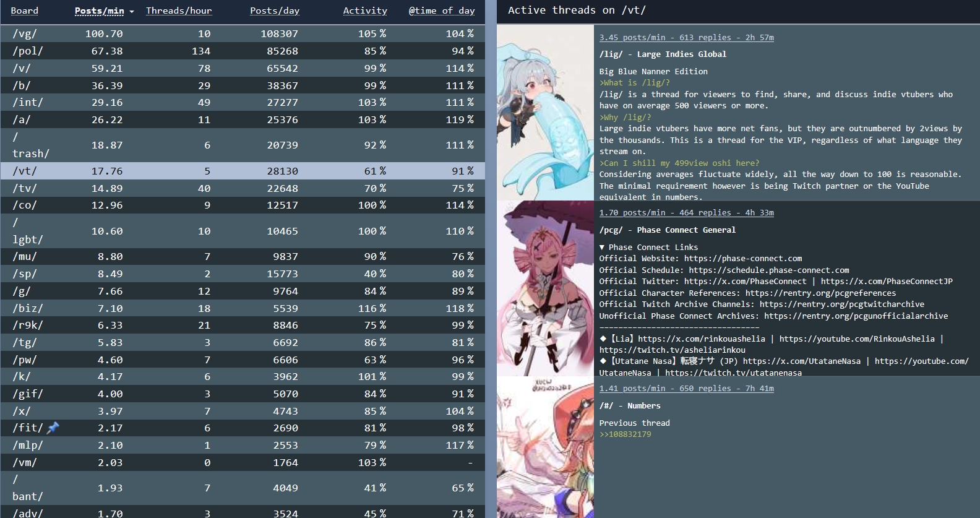The height and width of the screenshot is (518, 980).
Task: Click the "/lig/ - Large Indies Global" title
Action: (663, 54)
